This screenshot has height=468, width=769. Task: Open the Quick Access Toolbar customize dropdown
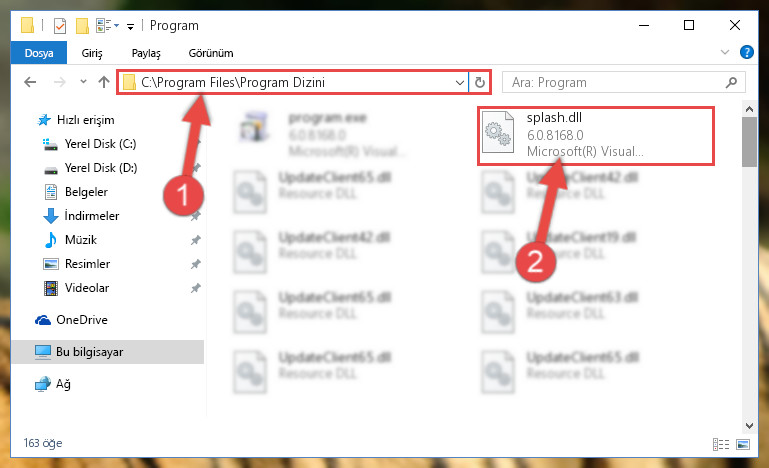(130, 26)
